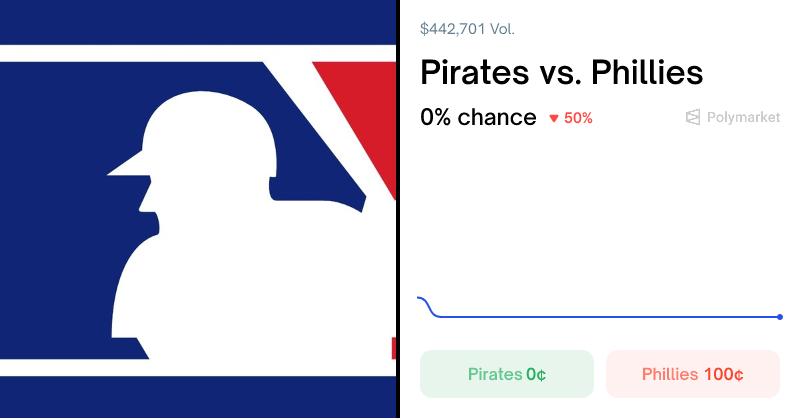The width and height of the screenshot is (800, 418).
Task: Click the initial dip at the chart's start
Action: pos(428,305)
